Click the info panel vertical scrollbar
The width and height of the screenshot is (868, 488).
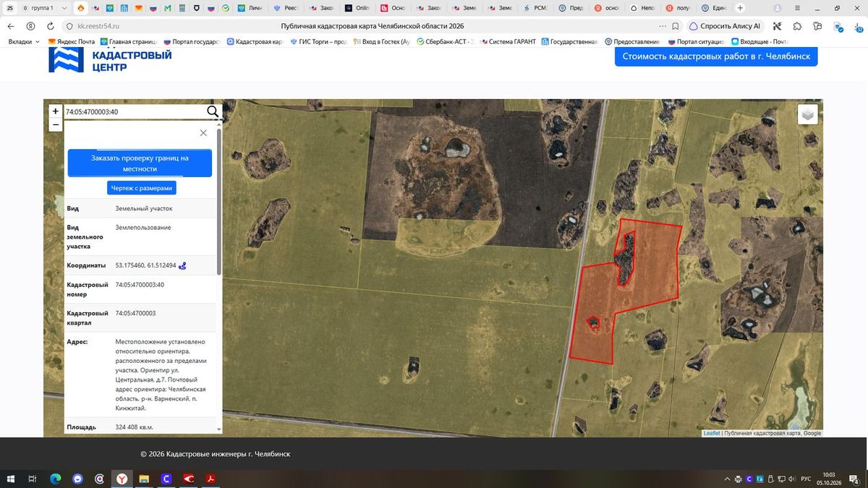coord(219,202)
